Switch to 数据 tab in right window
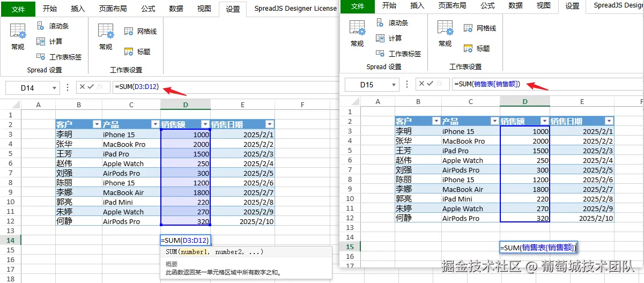Image resolution: width=644 pixels, height=283 pixels. [x=515, y=5]
